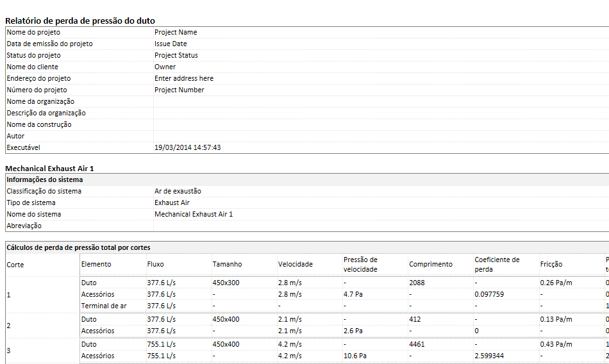Click the "Project Number" value
This screenshot has height=364, width=609.
click(179, 90)
